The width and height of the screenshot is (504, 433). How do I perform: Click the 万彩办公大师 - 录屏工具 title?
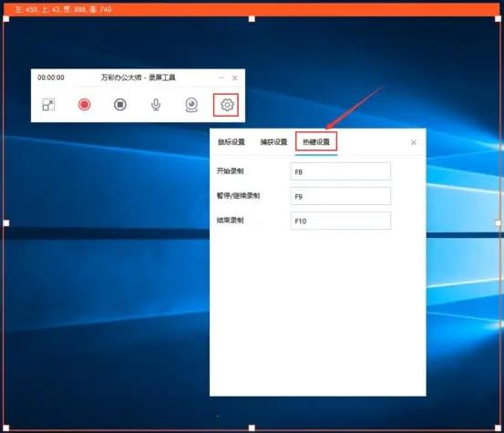[x=139, y=77]
